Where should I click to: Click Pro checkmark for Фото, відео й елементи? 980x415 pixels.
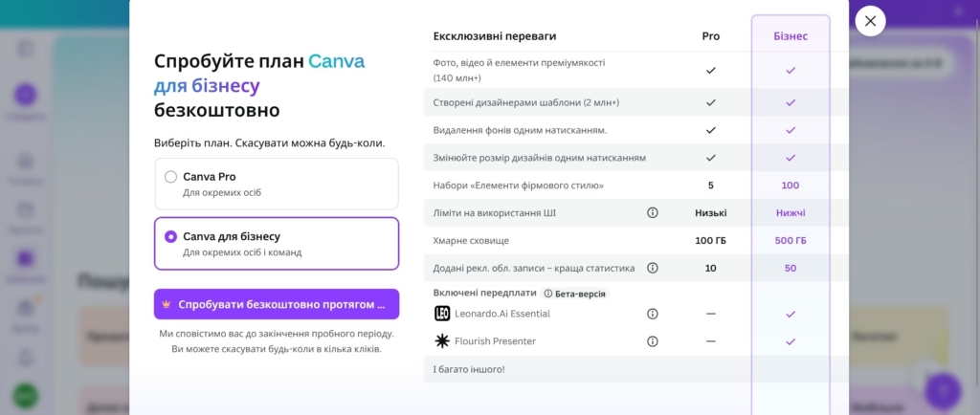coord(711,71)
